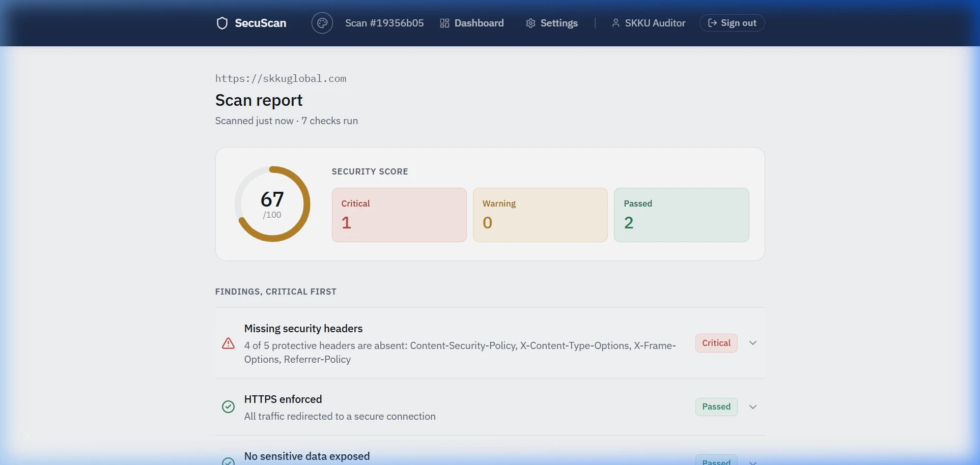Click the user profile icon
980x465 pixels.
[x=615, y=23]
